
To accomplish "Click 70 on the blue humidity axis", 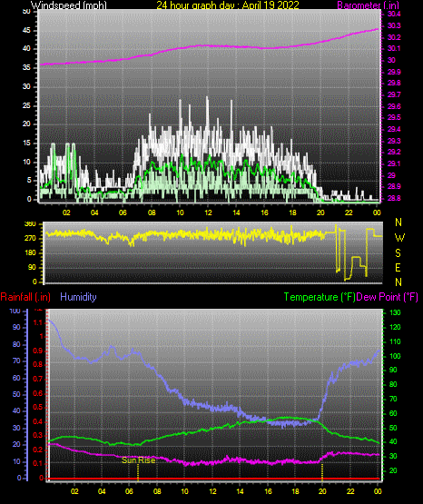I will coord(16,361).
